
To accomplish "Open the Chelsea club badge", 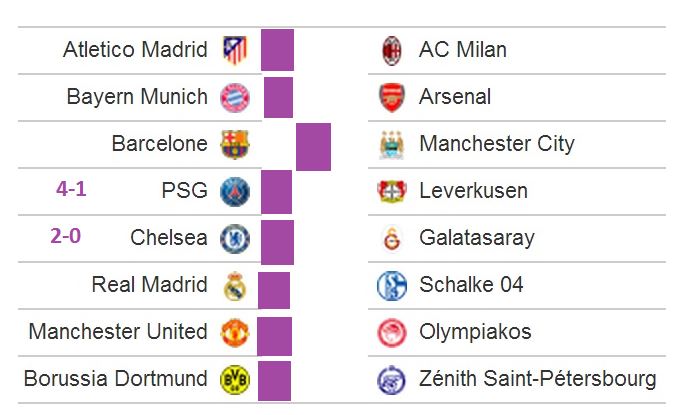I will [235, 239].
